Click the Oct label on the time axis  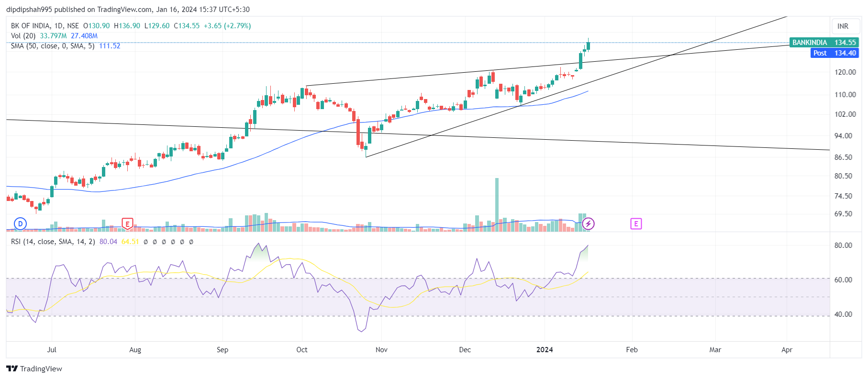(x=302, y=350)
